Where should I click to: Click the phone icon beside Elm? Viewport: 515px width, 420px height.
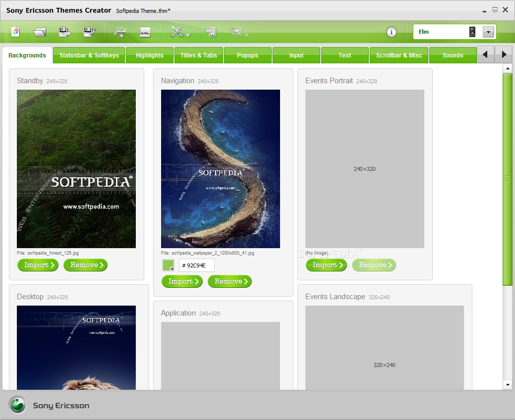click(472, 32)
